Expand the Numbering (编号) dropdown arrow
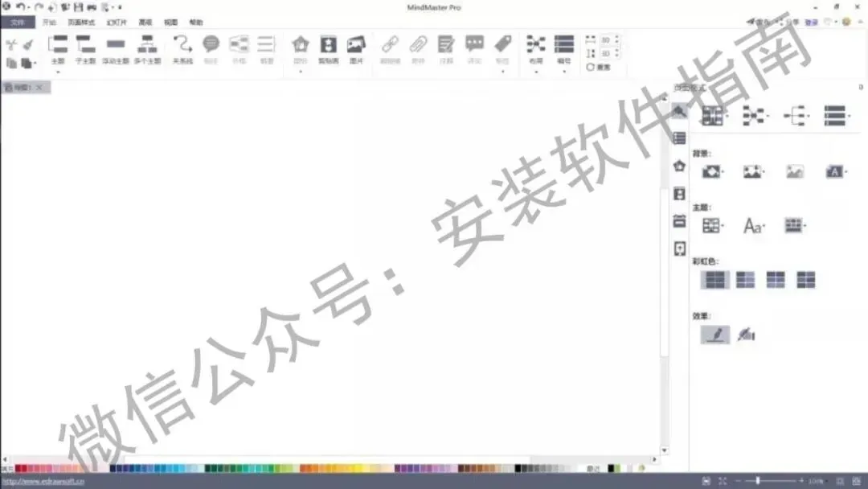This screenshot has height=489, width=868. coord(564,72)
